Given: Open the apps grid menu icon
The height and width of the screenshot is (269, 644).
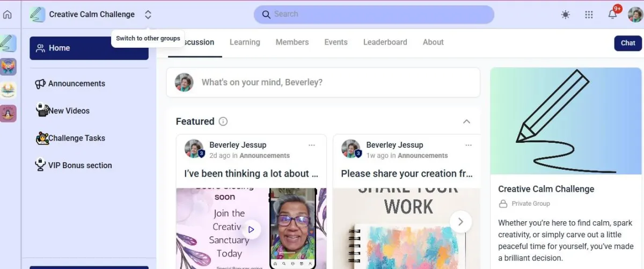Looking at the screenshot, I should point(589,14).
